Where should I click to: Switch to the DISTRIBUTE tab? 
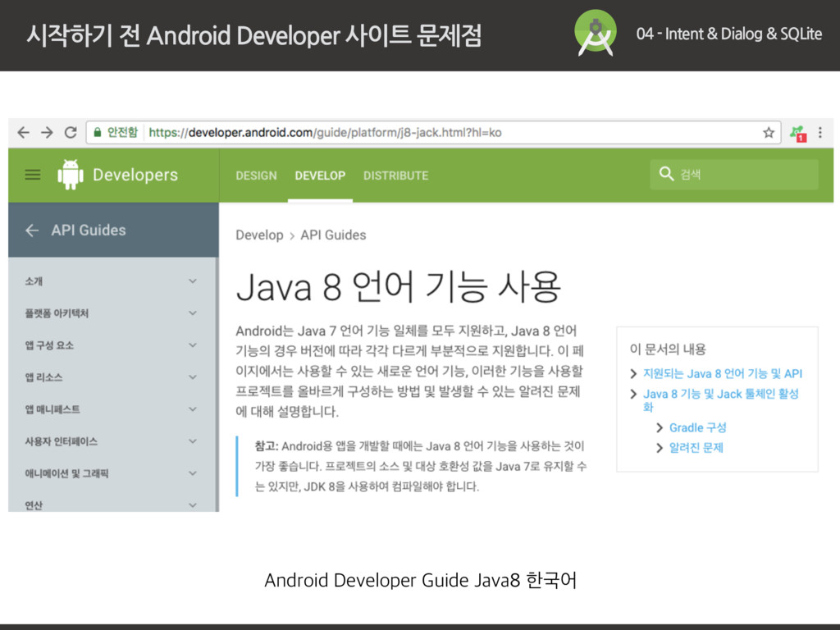click(395, 176)
